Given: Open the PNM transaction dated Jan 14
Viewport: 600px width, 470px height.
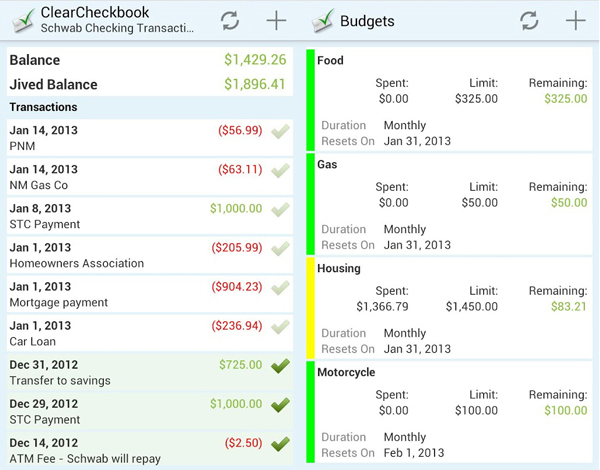Looking at the screenshot, I should (150, 138).
